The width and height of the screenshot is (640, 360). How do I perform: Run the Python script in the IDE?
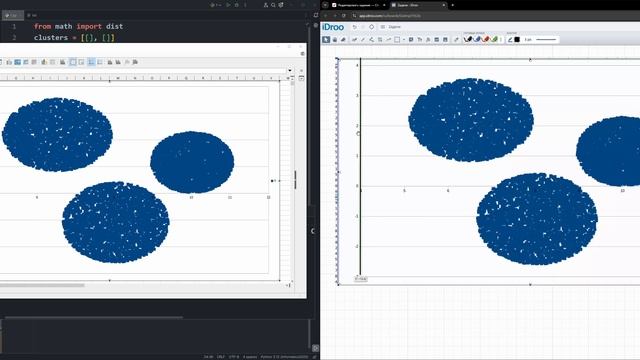point(228,5)
